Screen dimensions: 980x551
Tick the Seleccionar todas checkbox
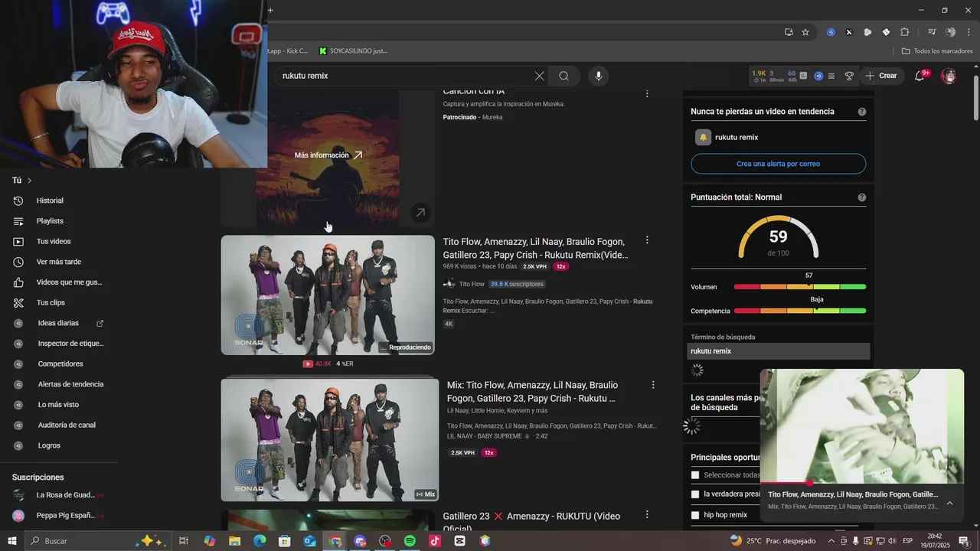[695, 475]
